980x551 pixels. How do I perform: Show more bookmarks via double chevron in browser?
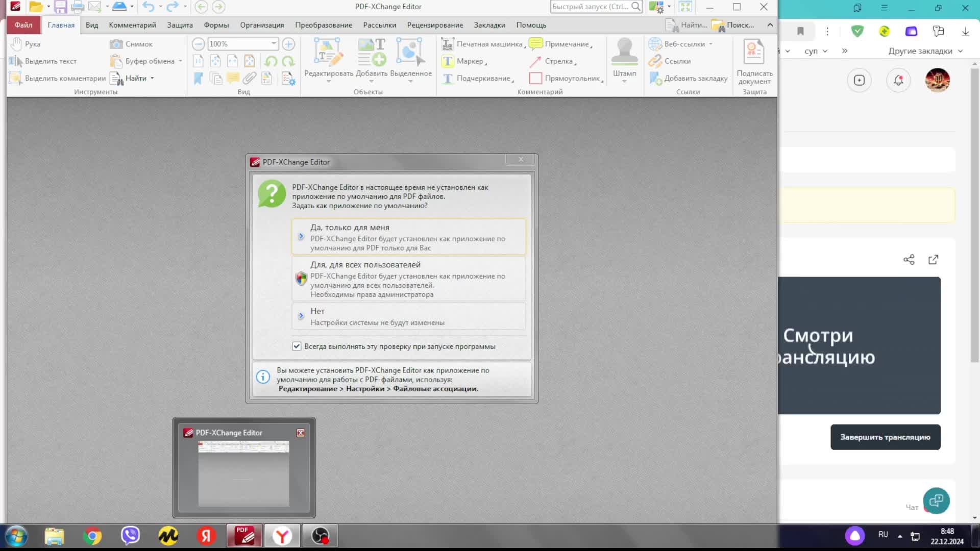[845, 51]
